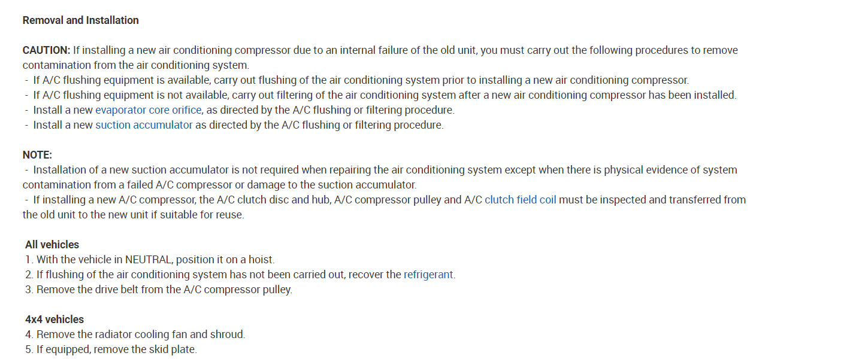Image resolution: width=868 pixels, height=359 pixels.
Task: Follow the clutch field coil link
Action: tap(520, 200)
